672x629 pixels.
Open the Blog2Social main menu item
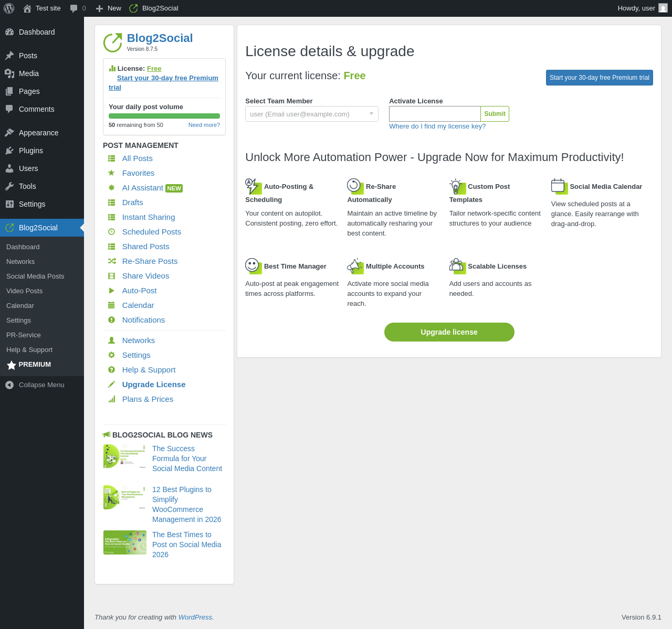pos(42,228)
